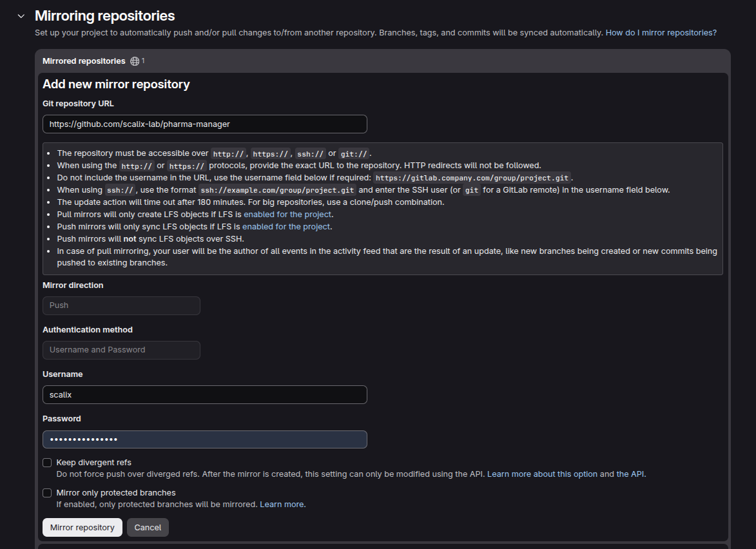Click the Mirrored repositories header title
This screenshot has width=756, height=549.
click(x=84, y=61)
